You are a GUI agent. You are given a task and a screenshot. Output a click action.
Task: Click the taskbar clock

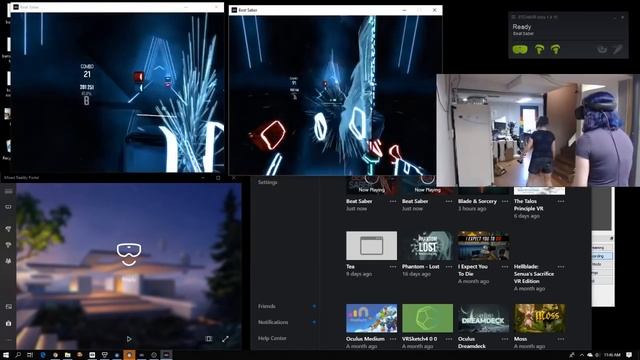pos(612,355)
